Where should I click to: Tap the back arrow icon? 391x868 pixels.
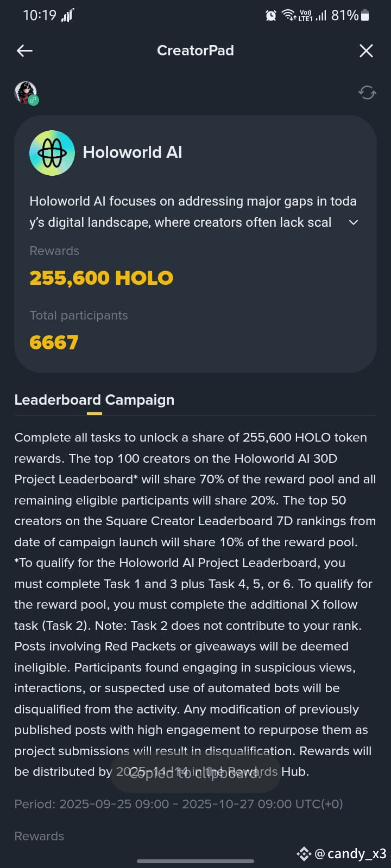(x=24, y=50)
